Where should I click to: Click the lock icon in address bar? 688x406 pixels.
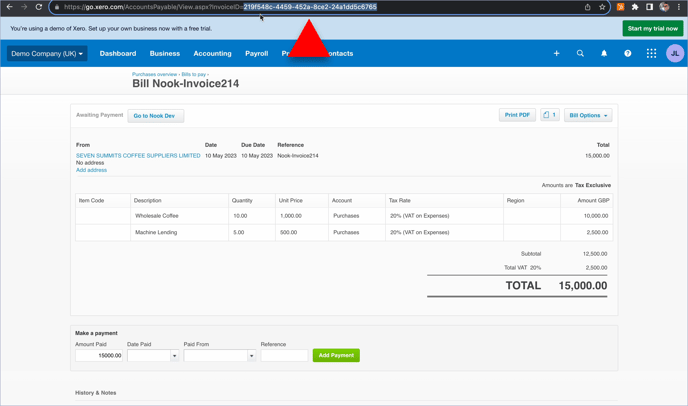(57, 7)
